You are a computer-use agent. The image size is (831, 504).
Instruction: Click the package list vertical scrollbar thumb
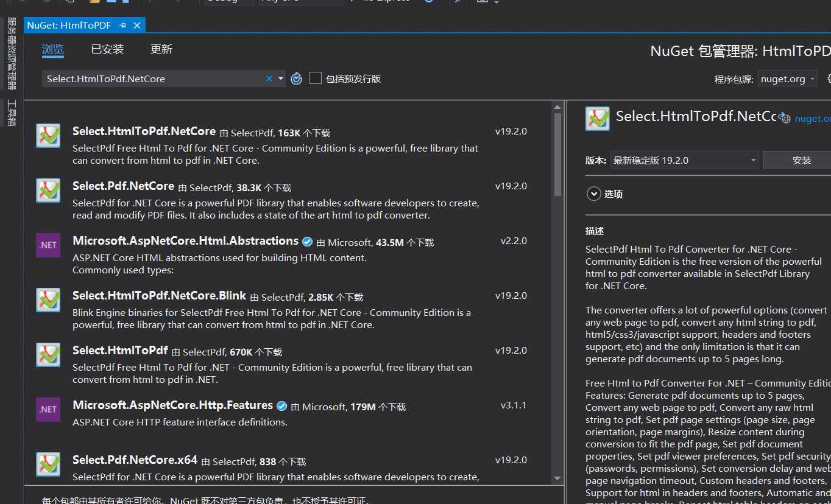[557, 155]
